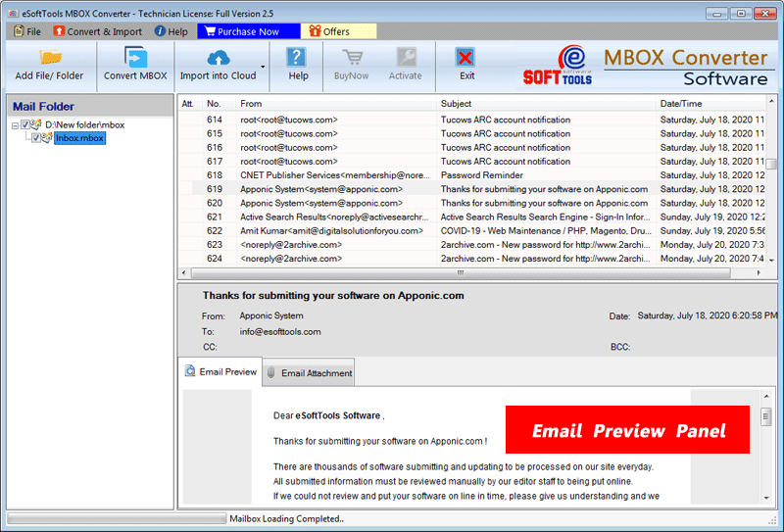Click the email list's vertical scrollbar thumb
Image resolution: width=784 pixels, height=532 pixels.
[x=771, y=164]
